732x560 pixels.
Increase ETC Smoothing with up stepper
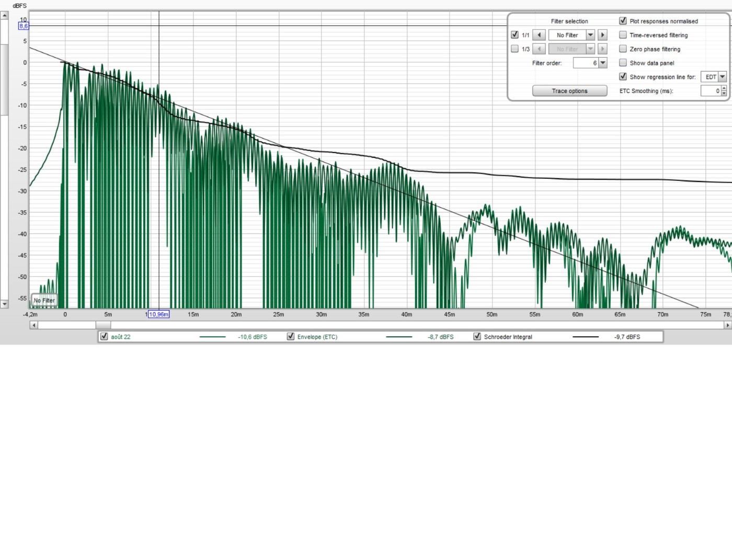[724, 88]
